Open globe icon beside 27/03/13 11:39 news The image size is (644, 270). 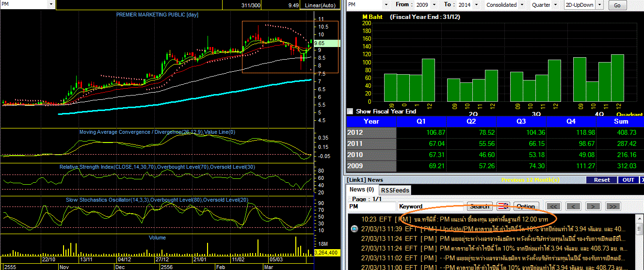coord(354,228)
